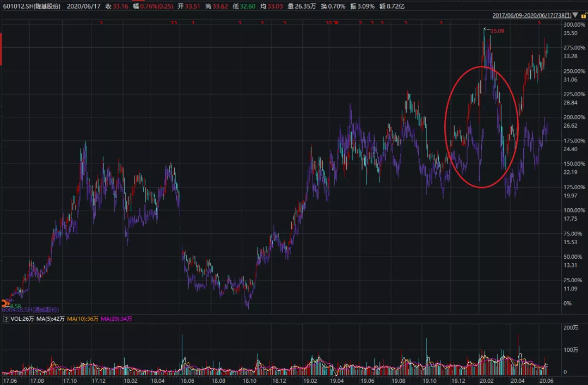Click the 20.06 date on time axis

point(545,381)
